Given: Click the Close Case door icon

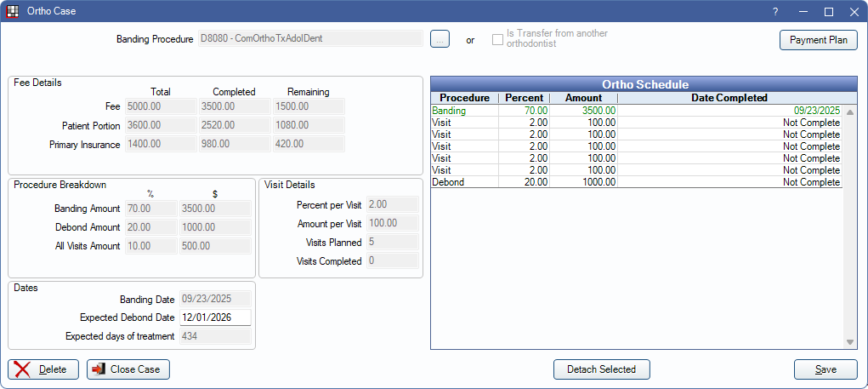Looking at the screenshot, I should point(99,369).
